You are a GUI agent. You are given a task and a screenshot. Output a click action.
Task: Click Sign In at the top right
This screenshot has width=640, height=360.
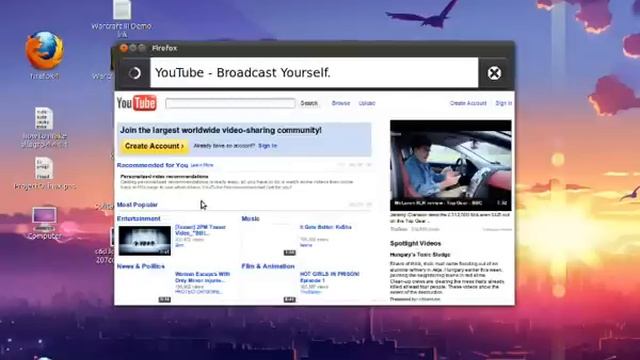click(x=504, y=103)
